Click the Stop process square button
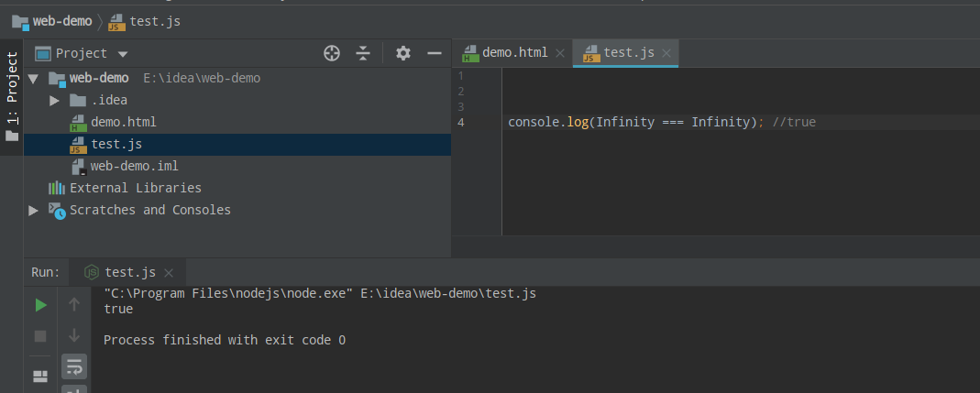The image size is (980, 393). (x=40, y=336)
